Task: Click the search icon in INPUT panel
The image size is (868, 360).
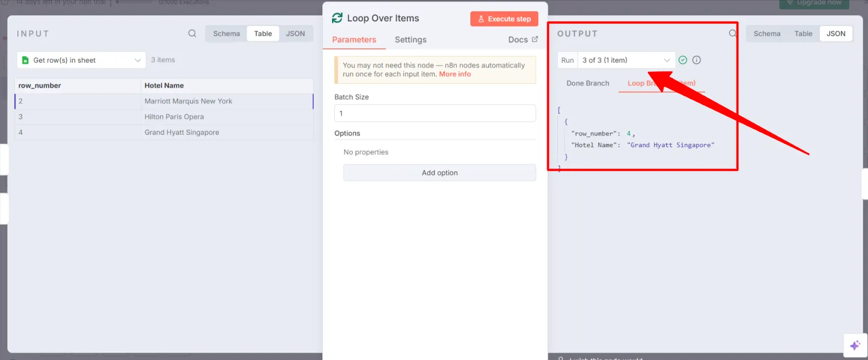Action: [192, 34]
